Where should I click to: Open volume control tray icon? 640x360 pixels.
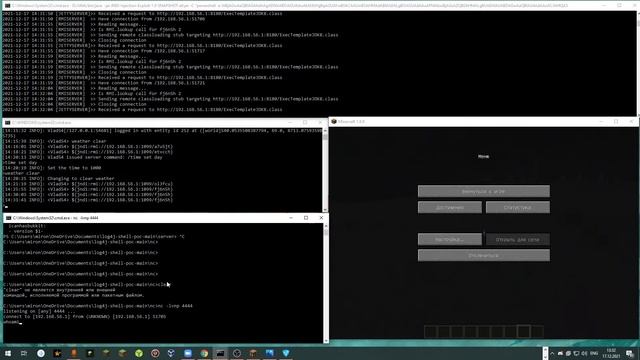click(x=584, y=353)
